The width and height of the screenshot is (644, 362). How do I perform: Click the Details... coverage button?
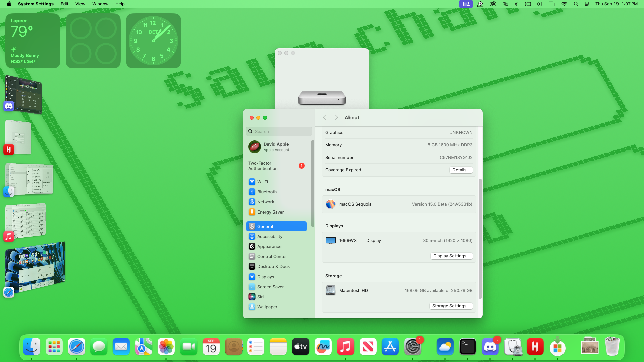[x=461, y=170]
